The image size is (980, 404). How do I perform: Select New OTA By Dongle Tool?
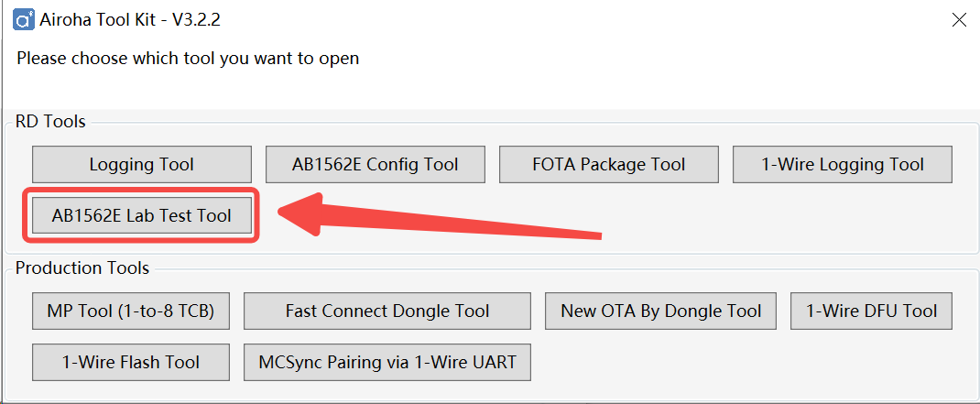[x=660, y=311]
